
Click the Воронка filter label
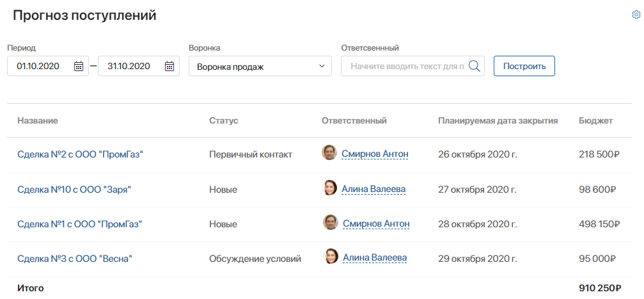[205, 48]
